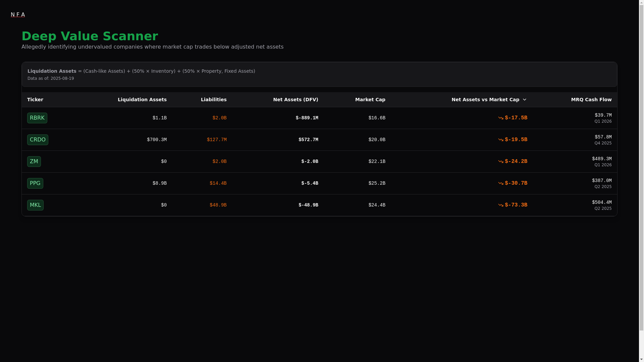Image resolution: width=644 pixels, height=362 pixels.
Task: Click the downtrend icon beside $-17.5B
Action: click(501, 118)
